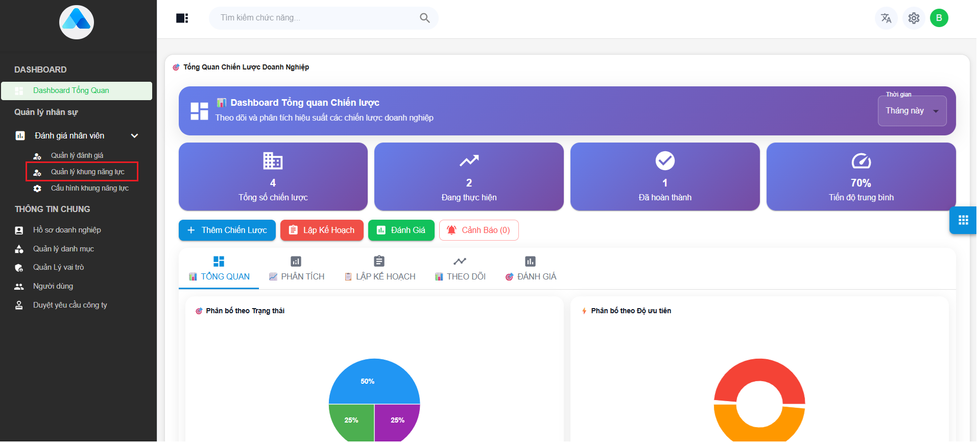
Task: Open the settings gear icon
Action: (x=914, y=18)
